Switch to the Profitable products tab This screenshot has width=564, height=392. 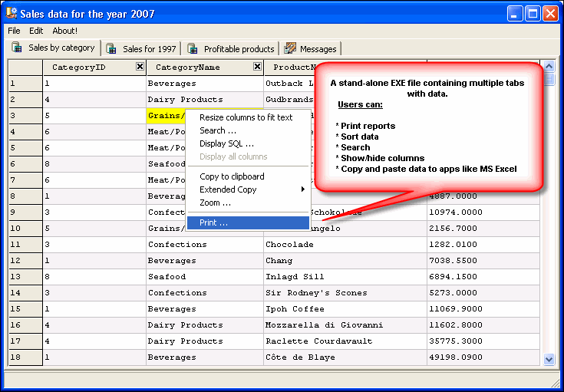pyautogui.click(x=230, y=49)
